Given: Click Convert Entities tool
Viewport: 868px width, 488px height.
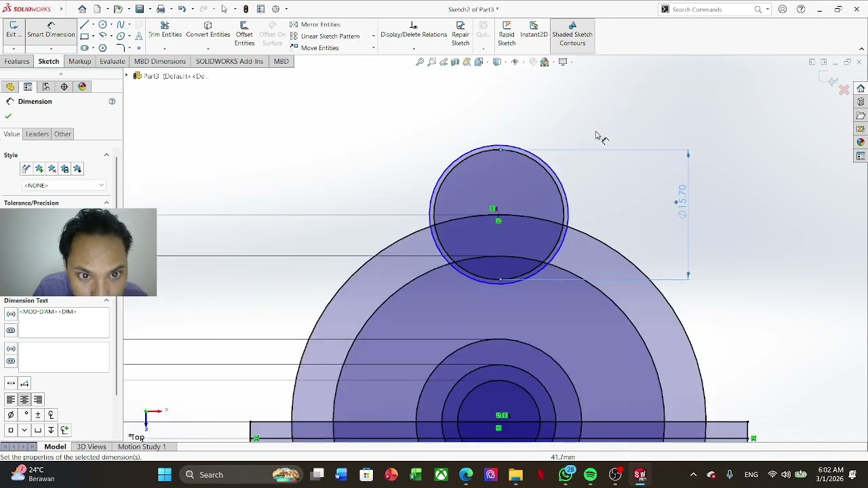Looking at the screenshot, I should coord(208,30).
